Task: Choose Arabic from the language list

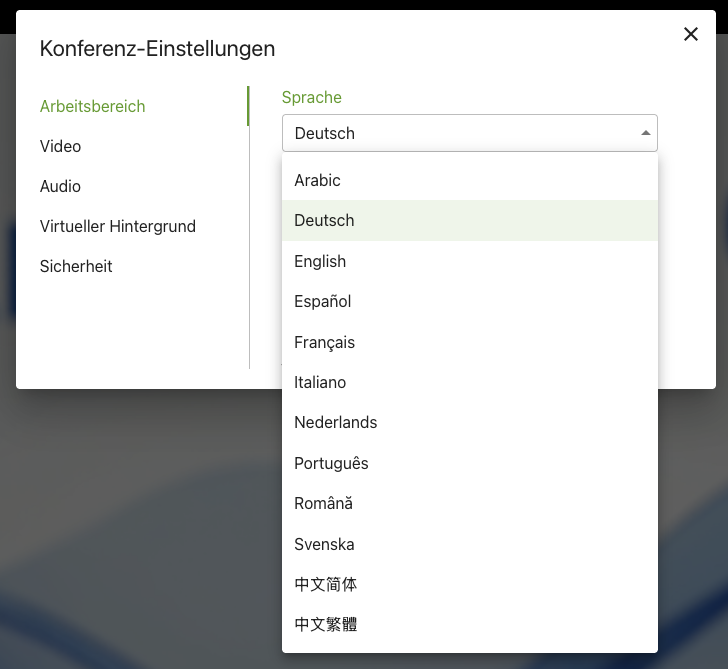Action: pos(318,180)
